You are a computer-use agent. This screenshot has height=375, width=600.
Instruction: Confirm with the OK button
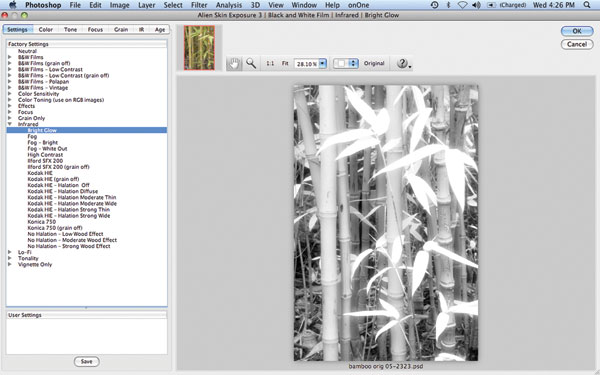click(x=577, y=31)
